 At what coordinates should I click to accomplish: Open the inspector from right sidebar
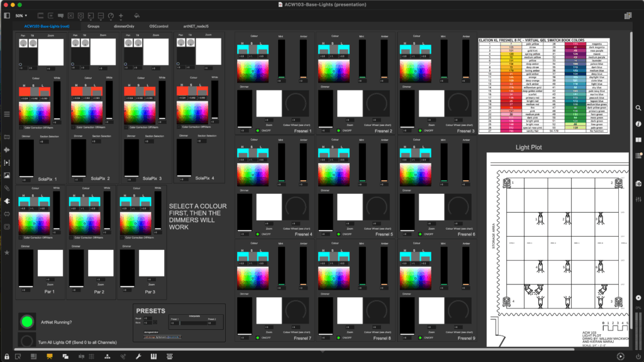[638, 124]
